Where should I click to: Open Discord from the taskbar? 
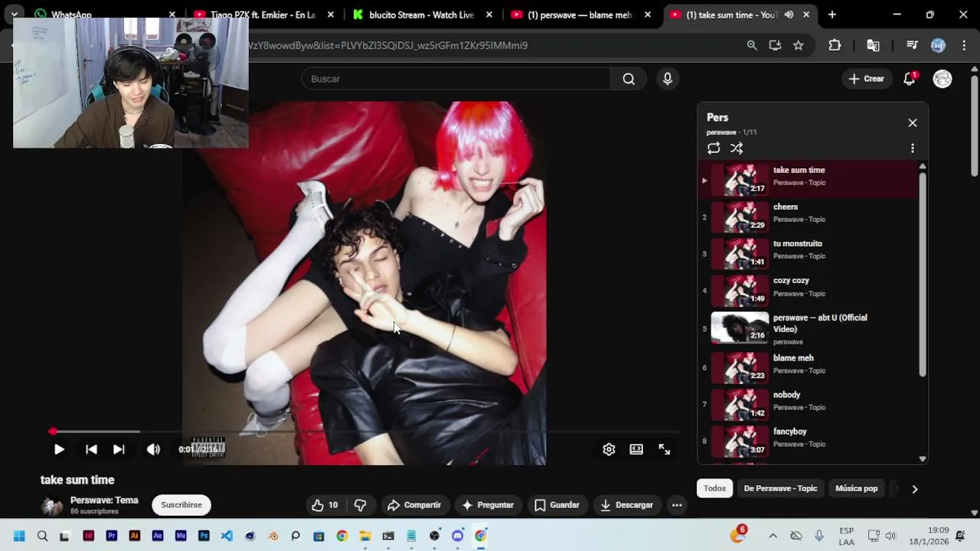click(458, 536)
